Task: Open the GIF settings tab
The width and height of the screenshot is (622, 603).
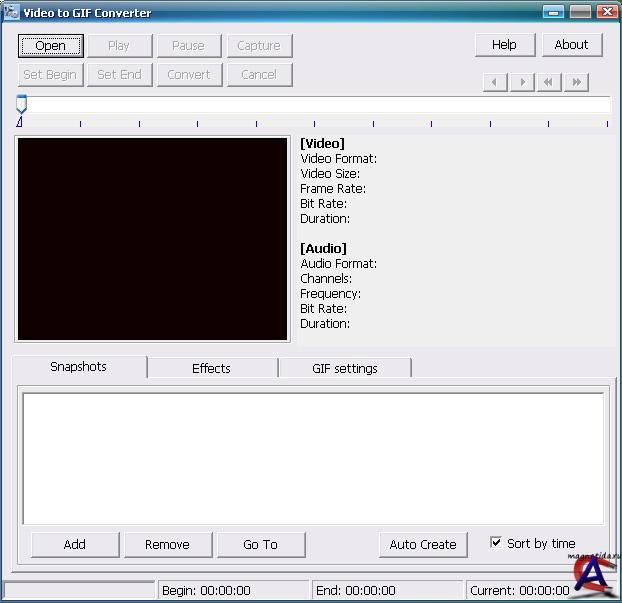Action: coord(345,369)
